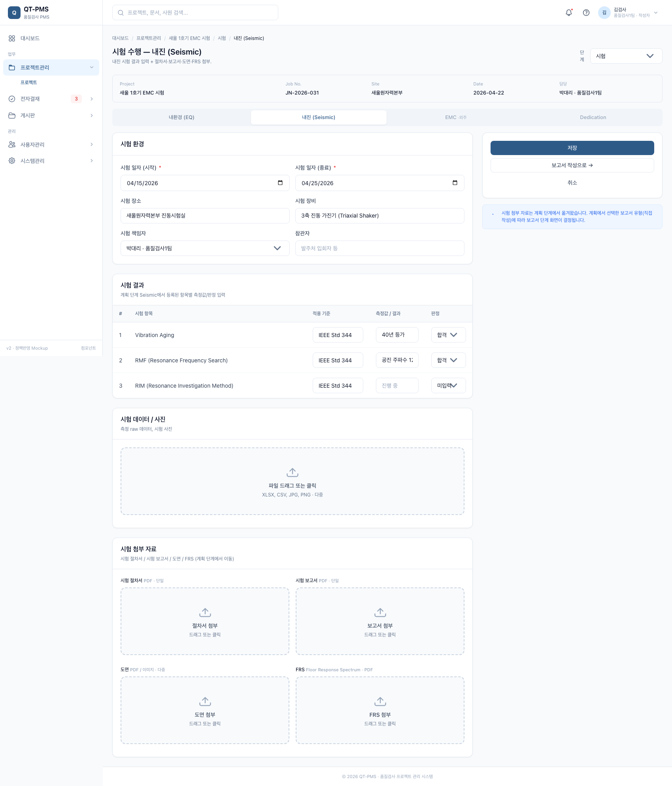This screenshot has height=786, width=672.
Task: Click upload icon for 절차서 첨부
Action: point(205,612)
